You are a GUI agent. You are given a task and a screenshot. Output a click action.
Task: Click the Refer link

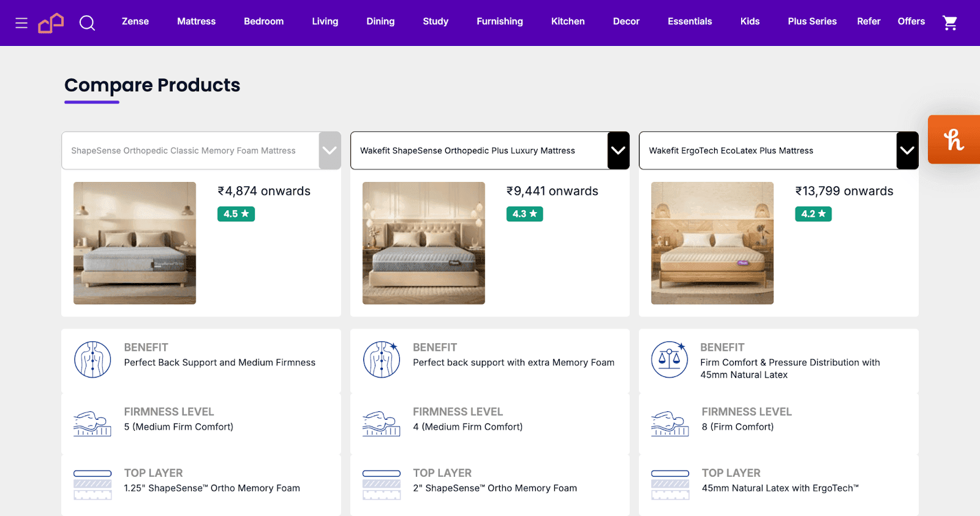click(x=868, y=21)
